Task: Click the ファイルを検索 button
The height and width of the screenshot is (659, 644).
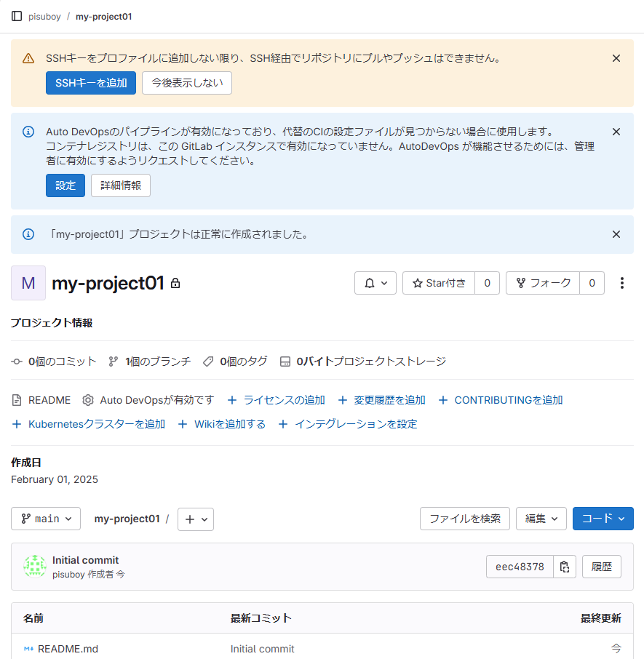Action: (x=465, y=519)
